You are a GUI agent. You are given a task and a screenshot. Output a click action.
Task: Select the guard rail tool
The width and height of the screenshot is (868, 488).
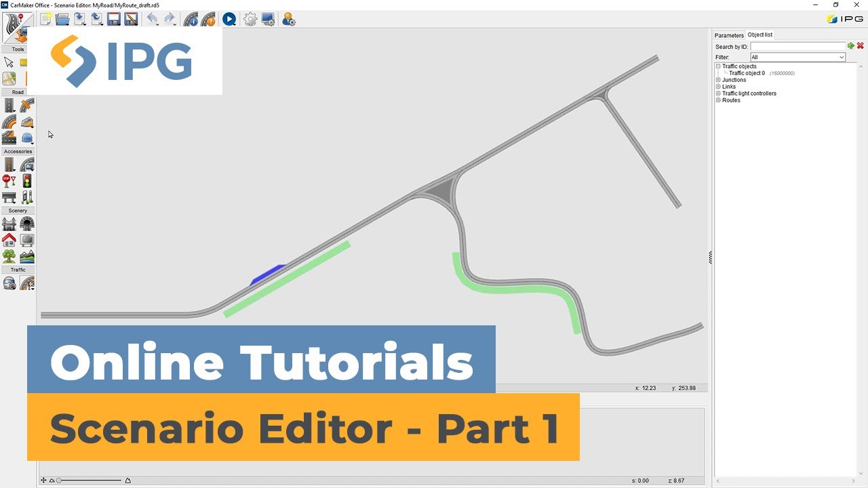click(9, 197)
